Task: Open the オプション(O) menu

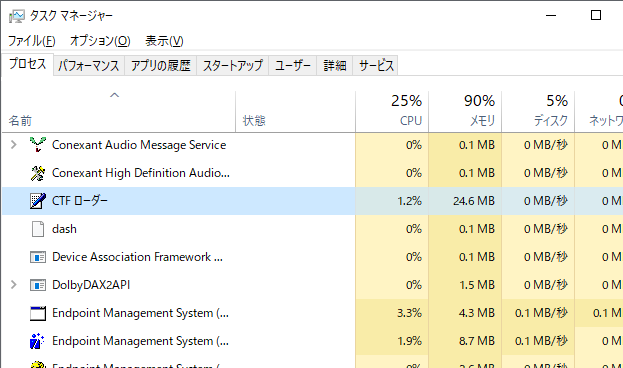Action: click(x=100, y=41)
